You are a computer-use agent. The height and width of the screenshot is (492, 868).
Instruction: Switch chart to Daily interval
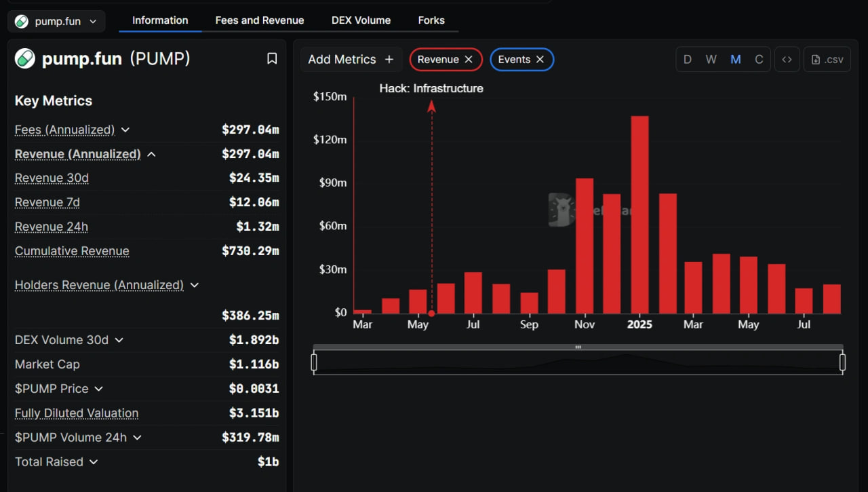point(687,60)
